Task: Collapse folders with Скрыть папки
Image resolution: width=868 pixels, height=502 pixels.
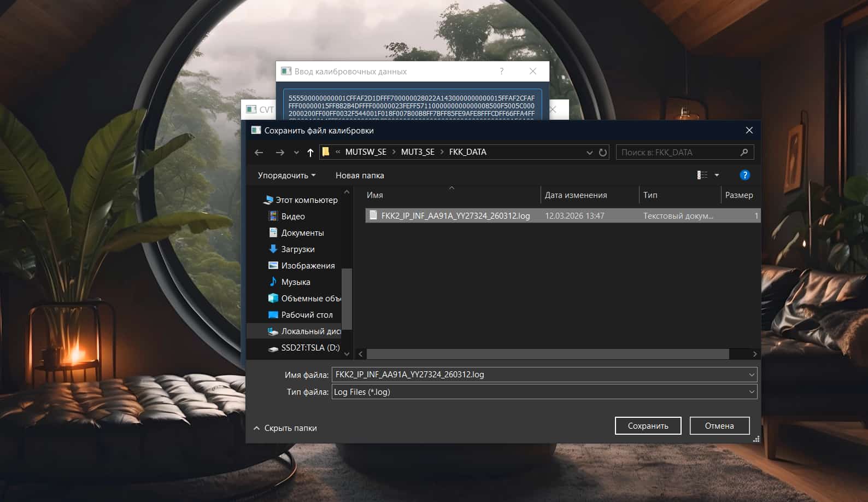Action: [285, 428]
